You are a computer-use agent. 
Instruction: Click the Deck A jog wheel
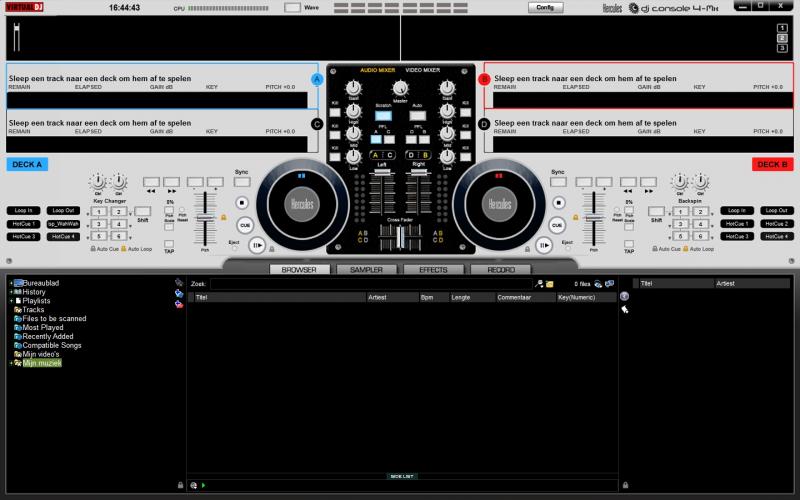point(302,205)
